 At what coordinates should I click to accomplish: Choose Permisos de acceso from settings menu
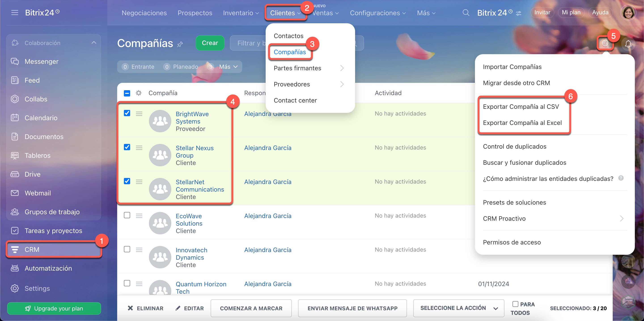[512, 242]
